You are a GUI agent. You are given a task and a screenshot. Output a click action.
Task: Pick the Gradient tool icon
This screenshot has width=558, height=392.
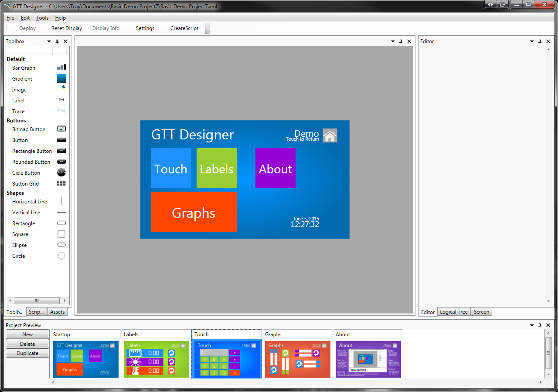(x=61, y=78)
